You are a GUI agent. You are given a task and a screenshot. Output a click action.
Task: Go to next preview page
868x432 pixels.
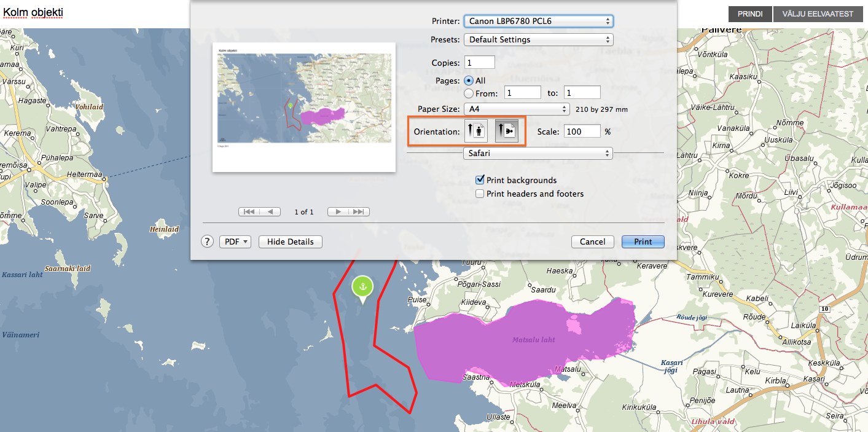pyautogui.click(x=338, y=212)
